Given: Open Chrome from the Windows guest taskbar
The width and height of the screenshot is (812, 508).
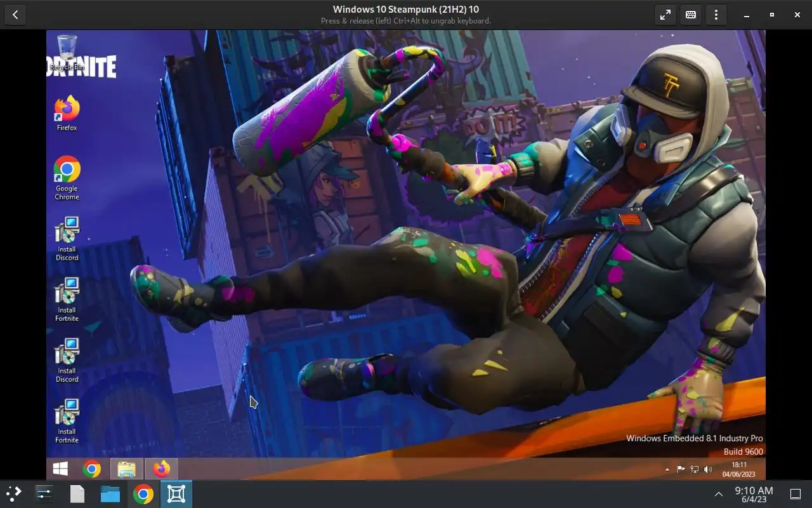Looking at the screenshot, I should click(x=92, y=469).
